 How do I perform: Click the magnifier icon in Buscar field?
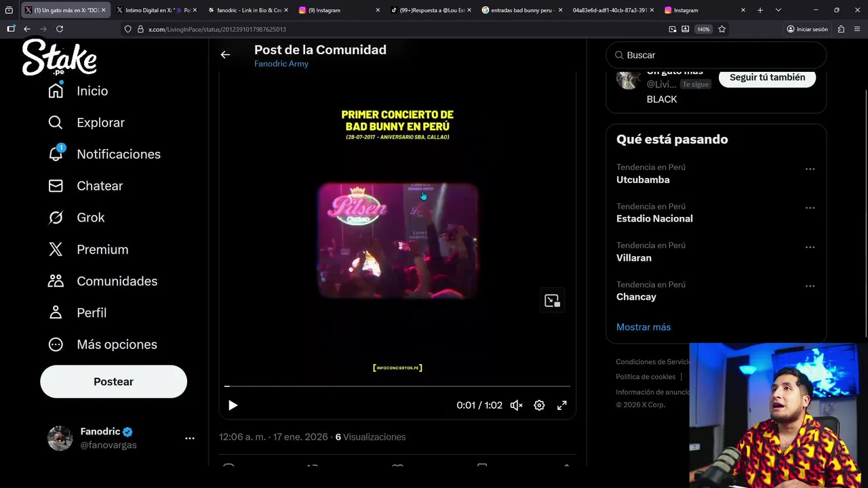point(619,55)
